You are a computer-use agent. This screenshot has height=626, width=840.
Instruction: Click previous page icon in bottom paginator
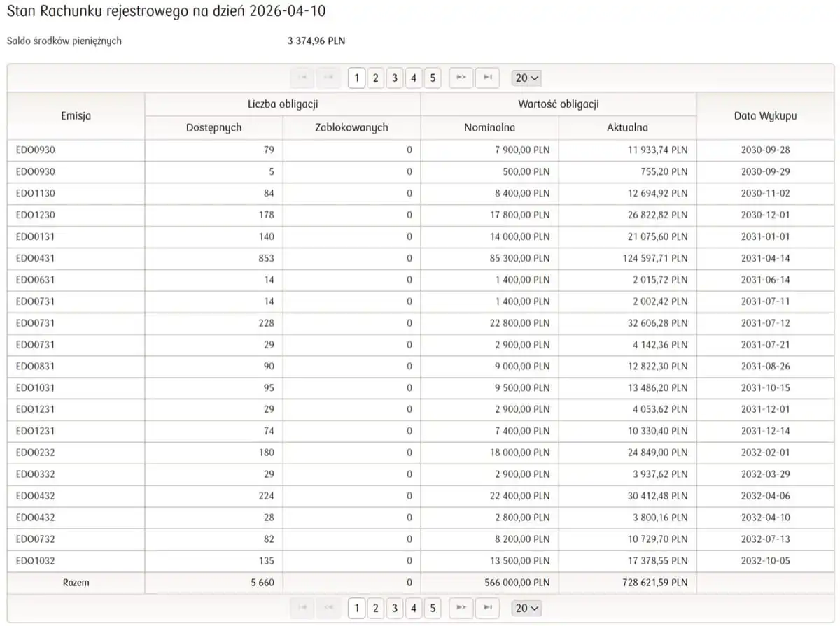pyautogui.click(x=328, y=608)
